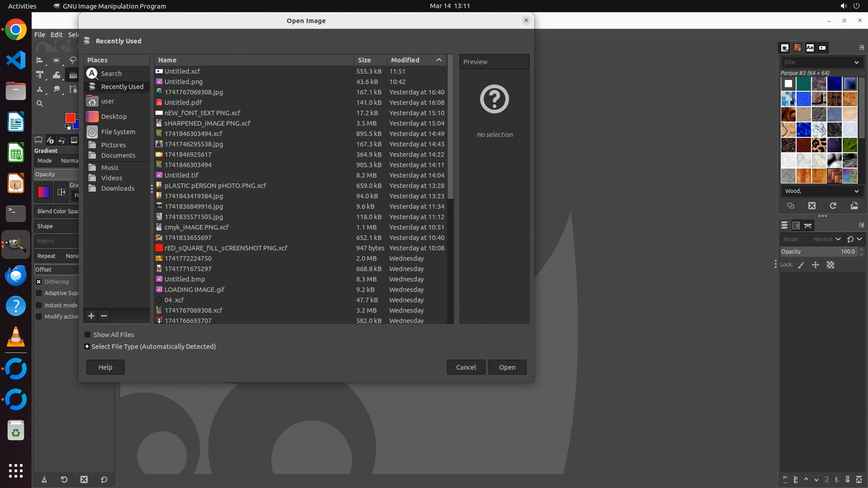Click the add bookmark plus button
Viewport: 868px width, 488px height.
(91, 316)
